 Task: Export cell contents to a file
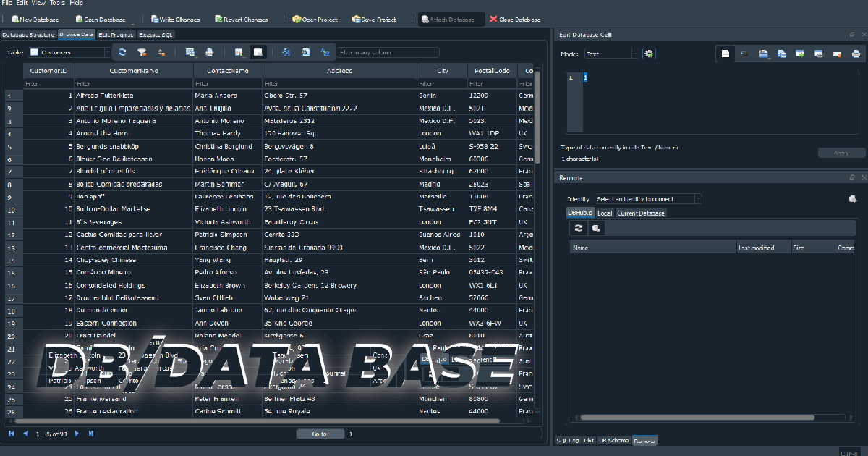781,54
